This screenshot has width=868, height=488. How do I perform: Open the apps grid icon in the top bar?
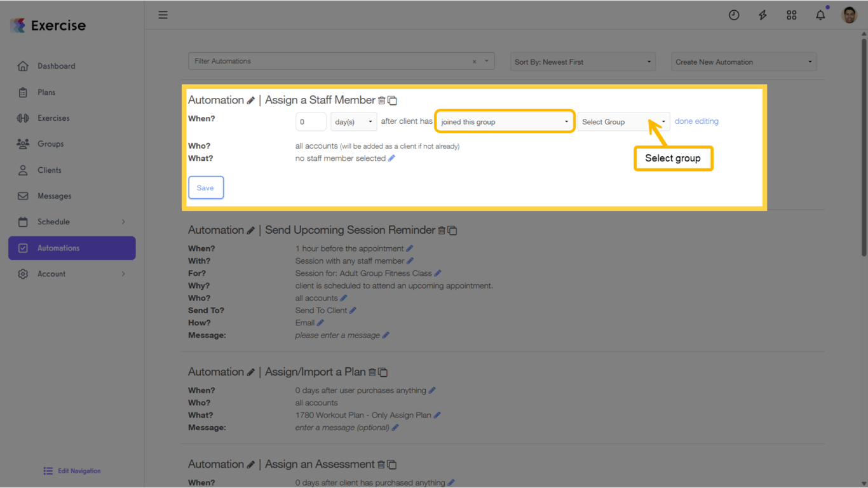pos(791,15)
